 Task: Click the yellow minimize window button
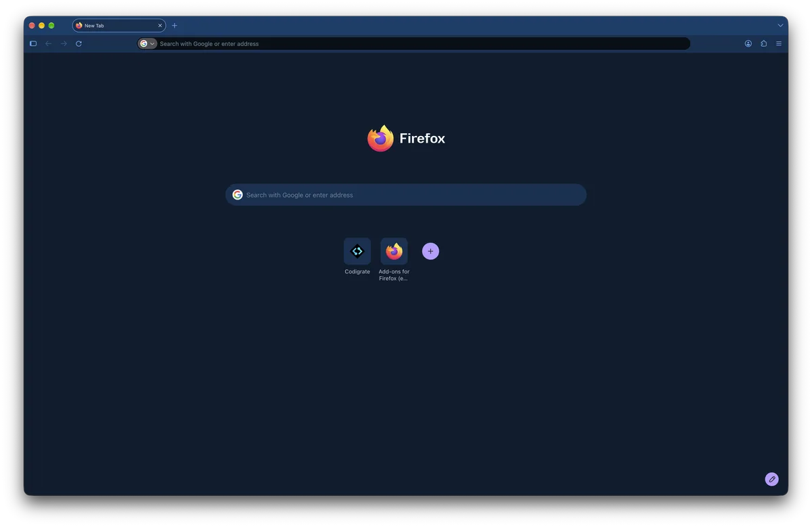(x=41, y=26)
